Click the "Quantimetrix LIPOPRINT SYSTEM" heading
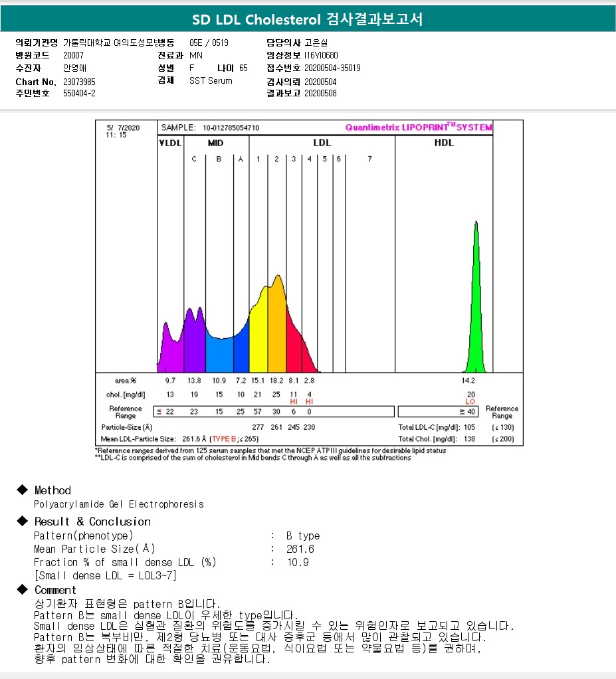This screenshot has height=679, width=616. click(x=419, y=128)
